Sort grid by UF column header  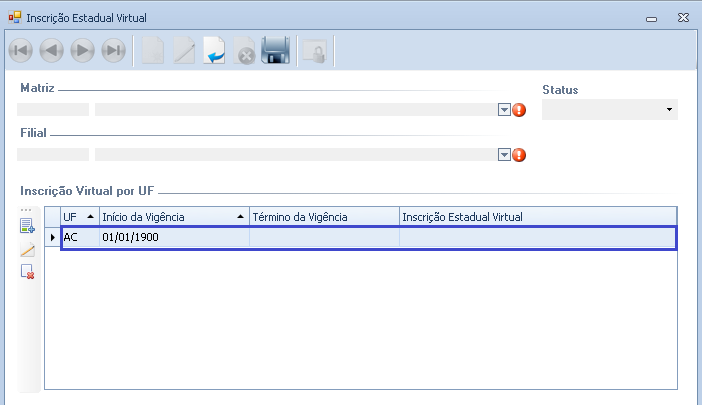80,217
